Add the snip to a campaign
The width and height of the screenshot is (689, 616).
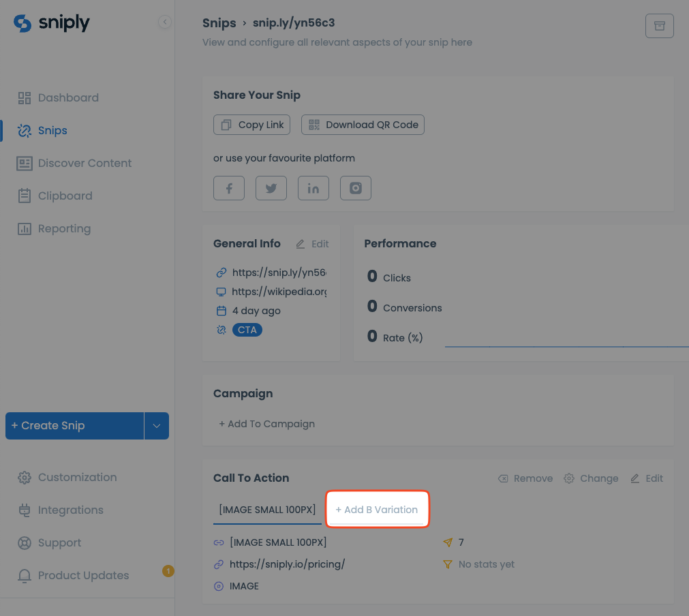pyautogui.click(x=266, y=424)
